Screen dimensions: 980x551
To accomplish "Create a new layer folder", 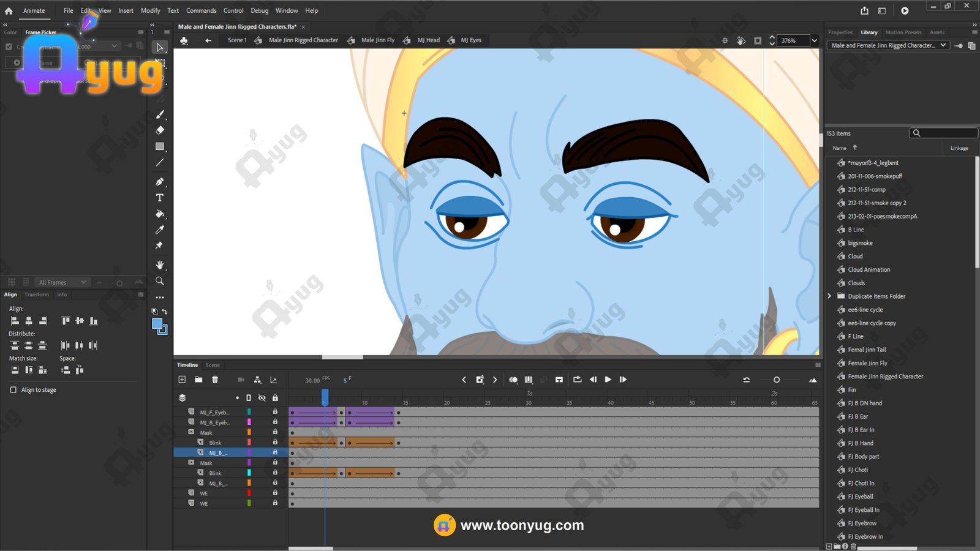I will 198,380.
